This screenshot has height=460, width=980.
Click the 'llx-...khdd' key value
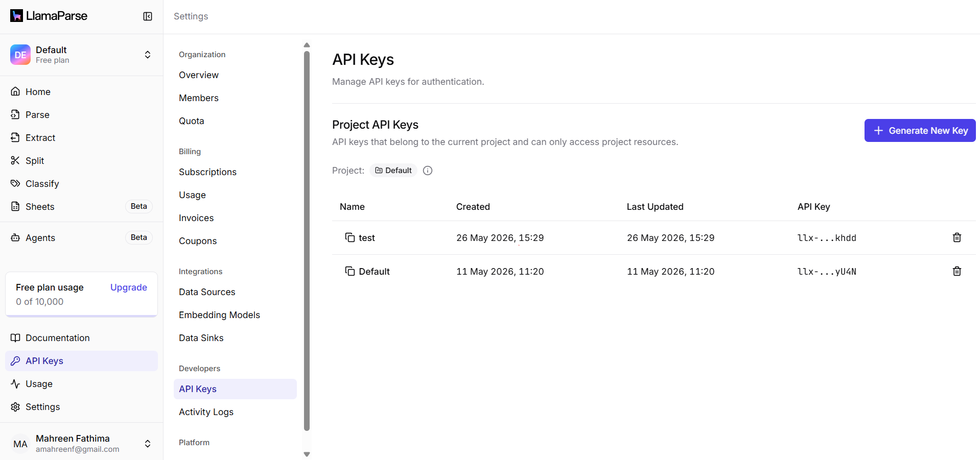[x=827, y=238]
